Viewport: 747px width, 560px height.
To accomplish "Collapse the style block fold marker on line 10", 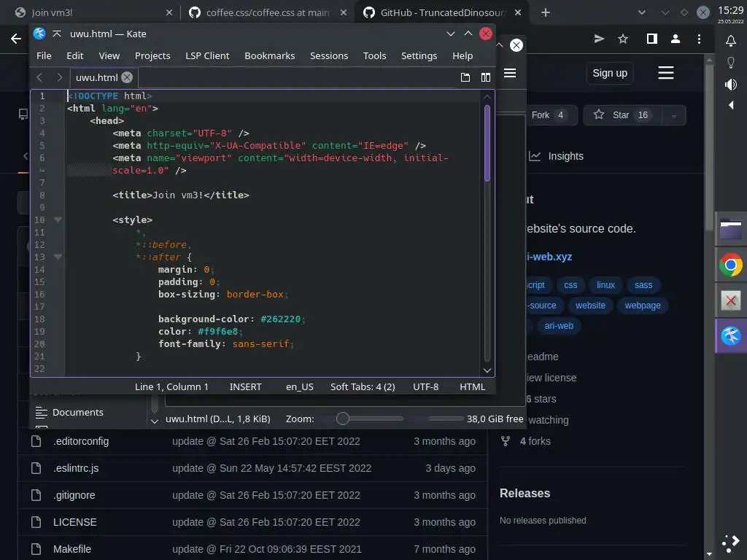I will (x=58, y=219).
